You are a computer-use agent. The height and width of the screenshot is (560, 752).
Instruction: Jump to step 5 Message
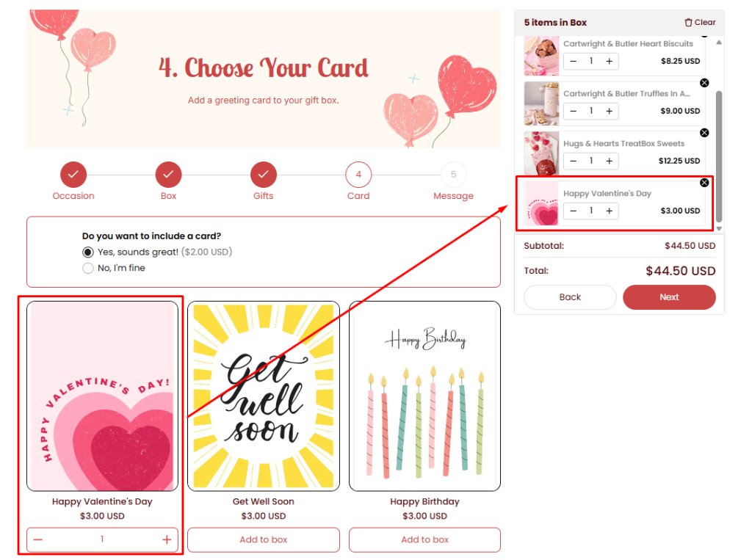point(453,175)
